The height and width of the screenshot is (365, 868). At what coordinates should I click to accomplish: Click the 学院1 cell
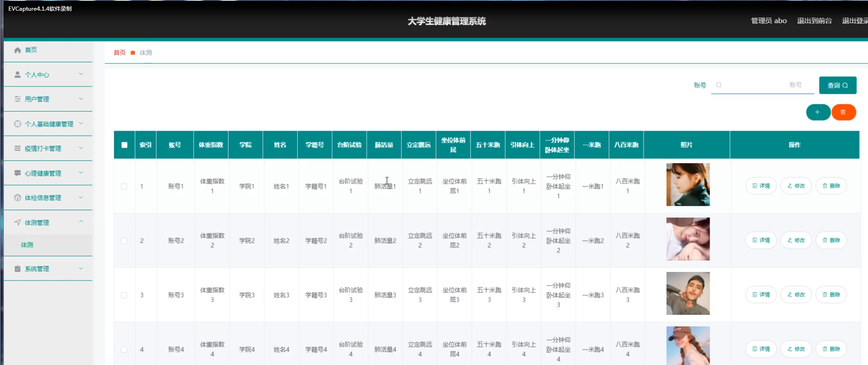tap(247, 186)
